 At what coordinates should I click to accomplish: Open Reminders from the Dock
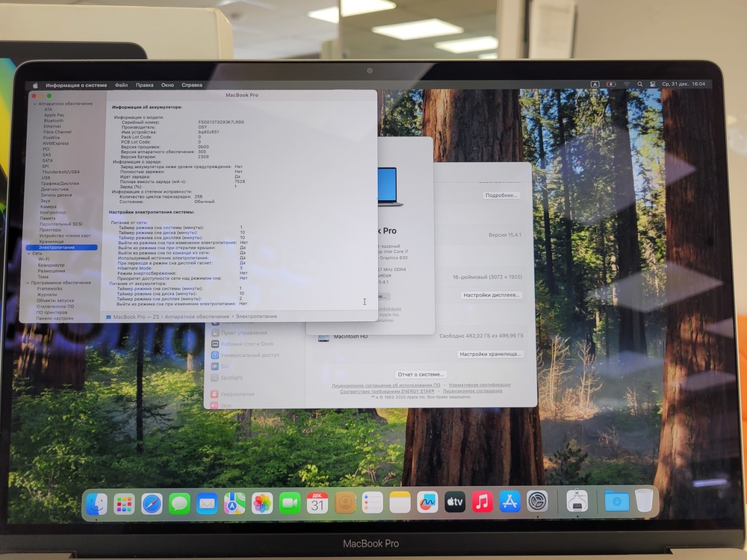(373, 503)
